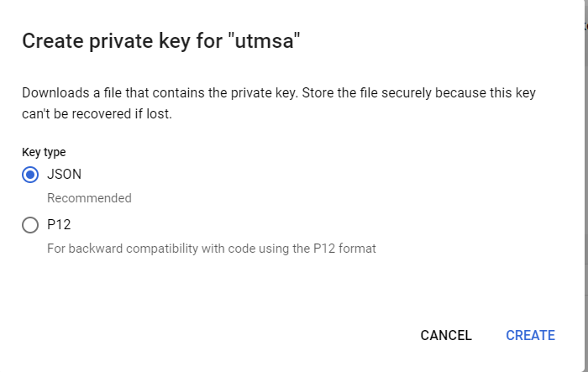The height and width of the screenshot is (372, 588).
Task: Click the P12 option label text
Action: pyautogui.click(x=59, y=224)
